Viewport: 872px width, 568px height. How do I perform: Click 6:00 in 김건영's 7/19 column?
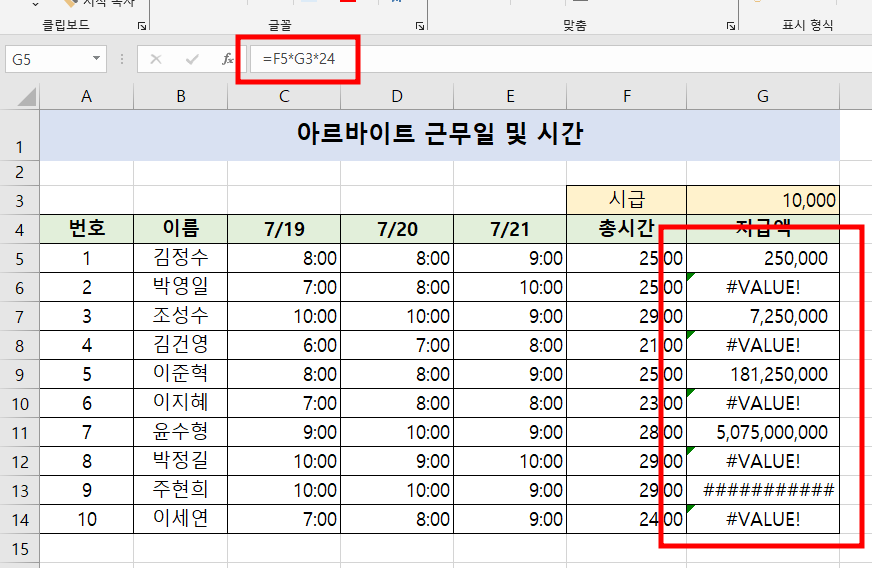[284, 345]
